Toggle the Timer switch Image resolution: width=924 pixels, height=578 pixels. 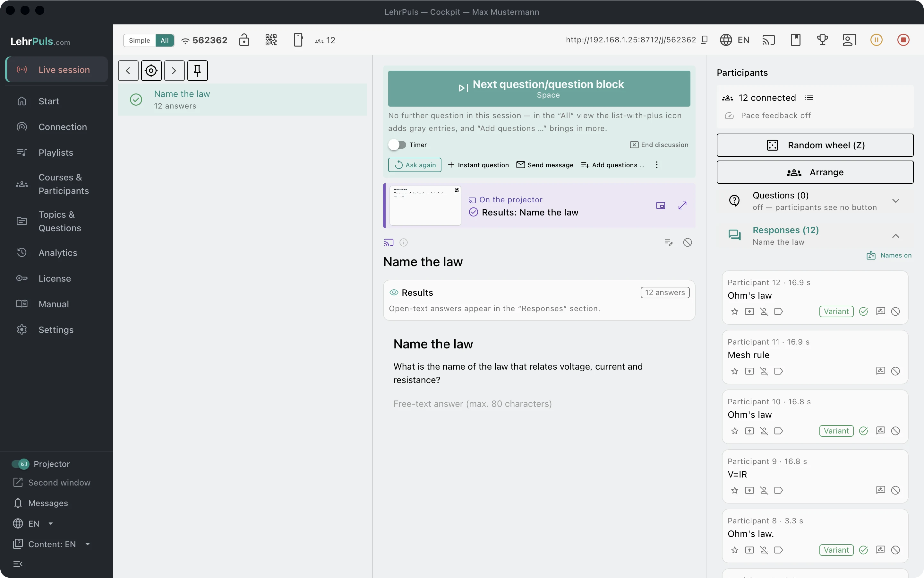point(397,145)
